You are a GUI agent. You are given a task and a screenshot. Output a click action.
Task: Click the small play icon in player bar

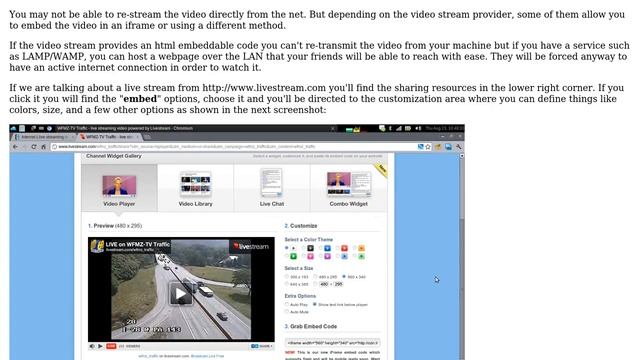point(100,346)
